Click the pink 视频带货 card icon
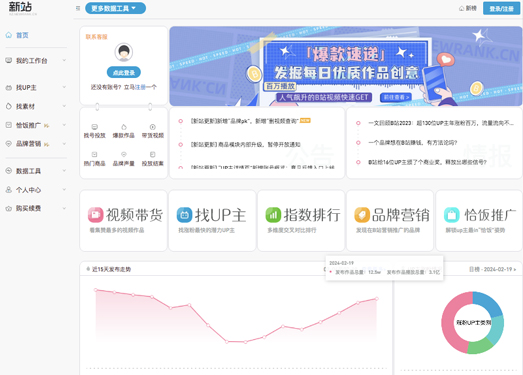Screen dimensions: 523x375 (x=96, y=215)
